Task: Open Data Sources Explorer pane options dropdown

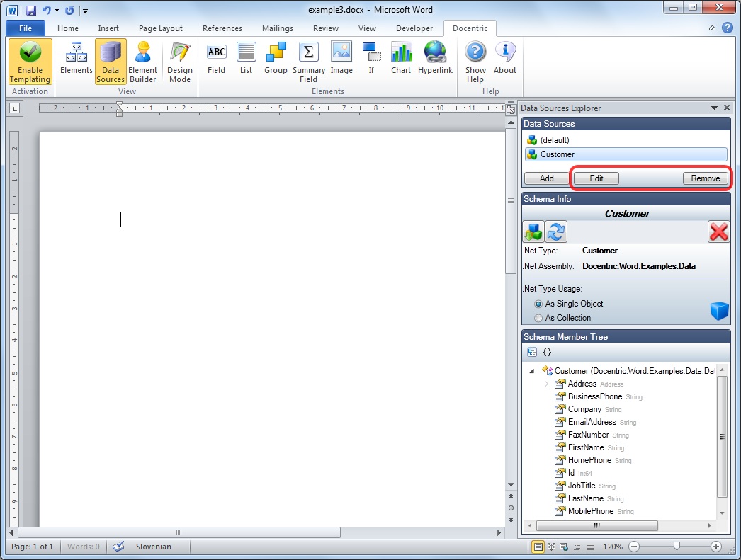Action: tap(714, 108)
